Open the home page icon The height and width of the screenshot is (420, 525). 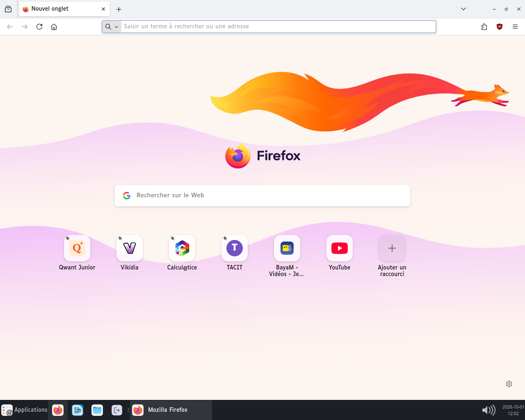tap(54, 27)
